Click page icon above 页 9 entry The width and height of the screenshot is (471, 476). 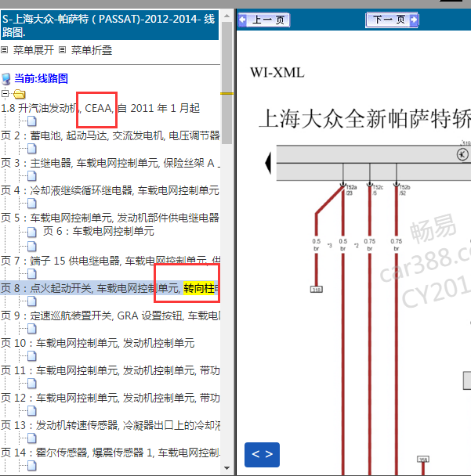coord(32,301)
